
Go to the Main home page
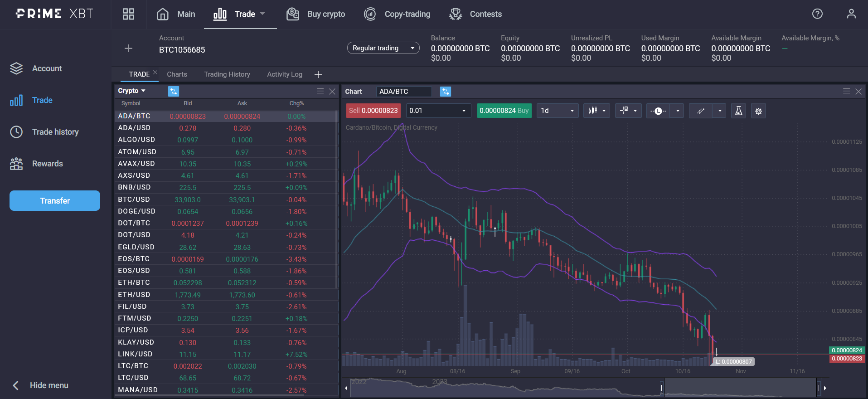click(176, 14)
